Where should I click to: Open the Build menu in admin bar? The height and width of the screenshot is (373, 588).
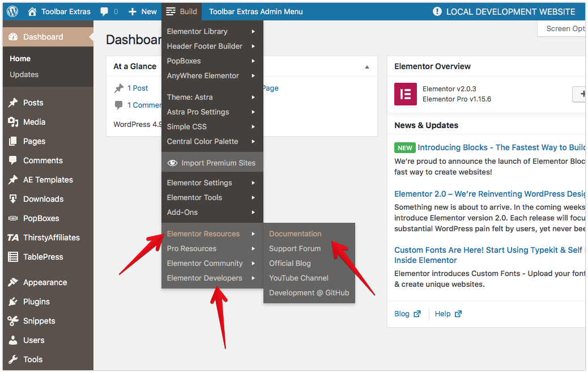tap(182, 11)
